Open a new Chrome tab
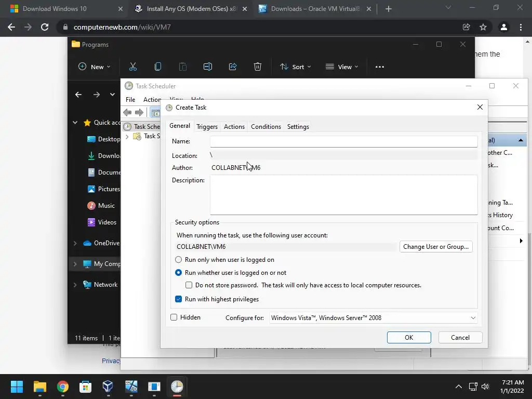 [x=389, y=9]
